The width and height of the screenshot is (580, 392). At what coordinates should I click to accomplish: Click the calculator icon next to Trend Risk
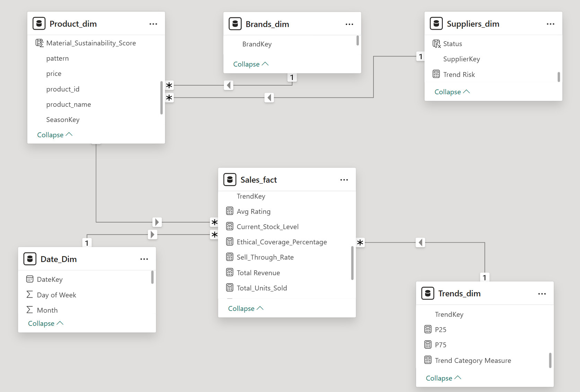pyautogui.click(x=436, y=74)
